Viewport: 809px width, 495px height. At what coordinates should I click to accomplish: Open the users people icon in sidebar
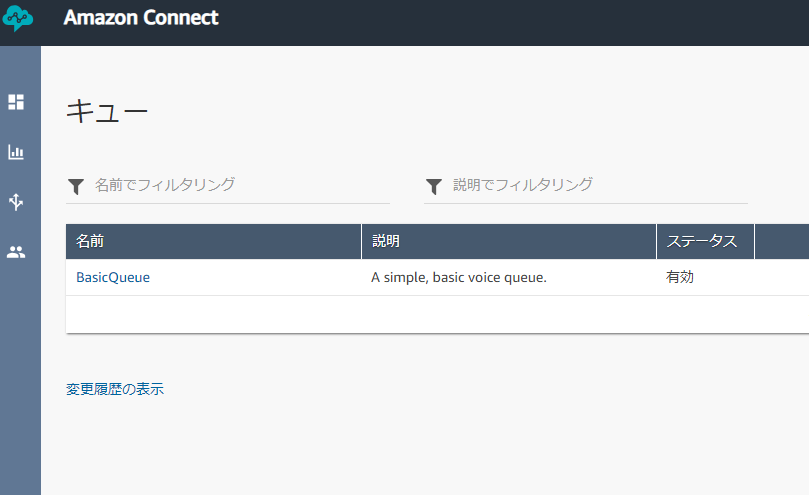pyautogui.click(x=16, y=252)
